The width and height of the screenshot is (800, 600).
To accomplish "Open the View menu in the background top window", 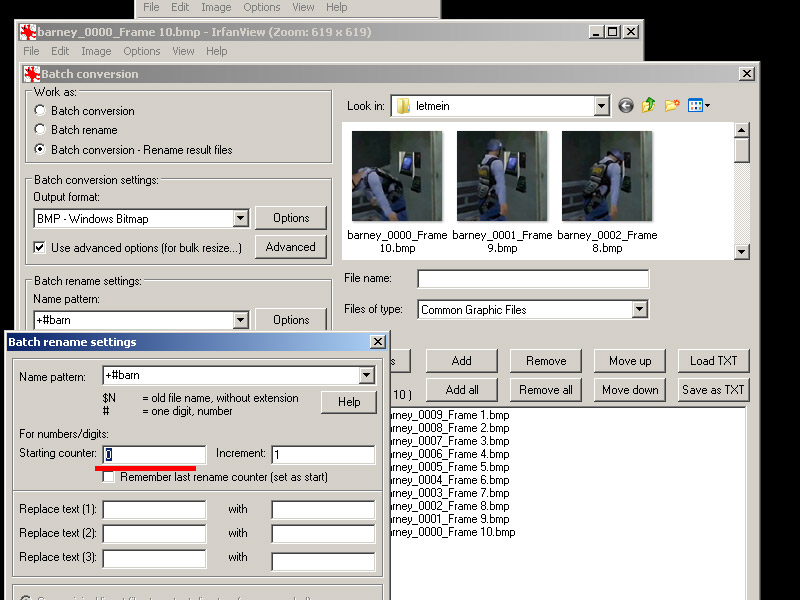I will coord(303,7).
